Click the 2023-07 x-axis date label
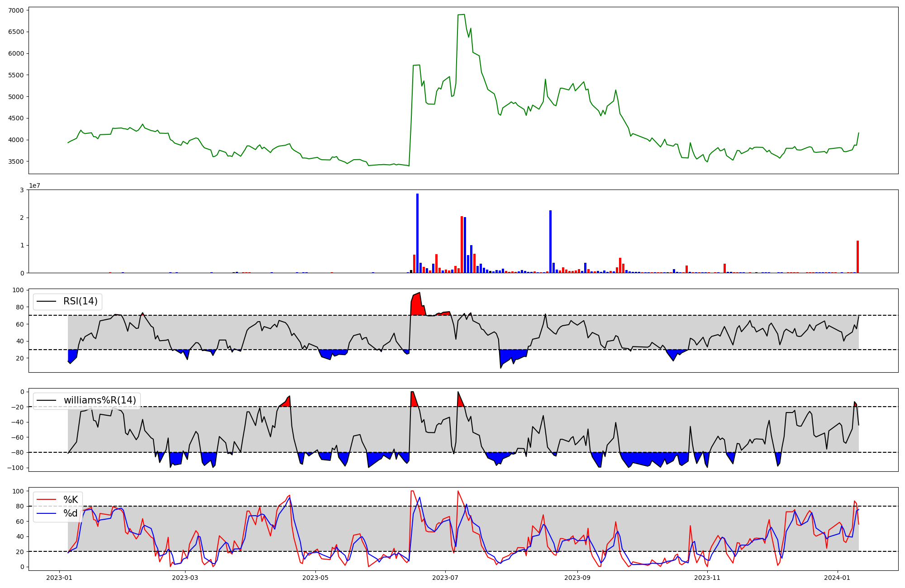Screen dimensions: 905x588 [x=446, y=578]
